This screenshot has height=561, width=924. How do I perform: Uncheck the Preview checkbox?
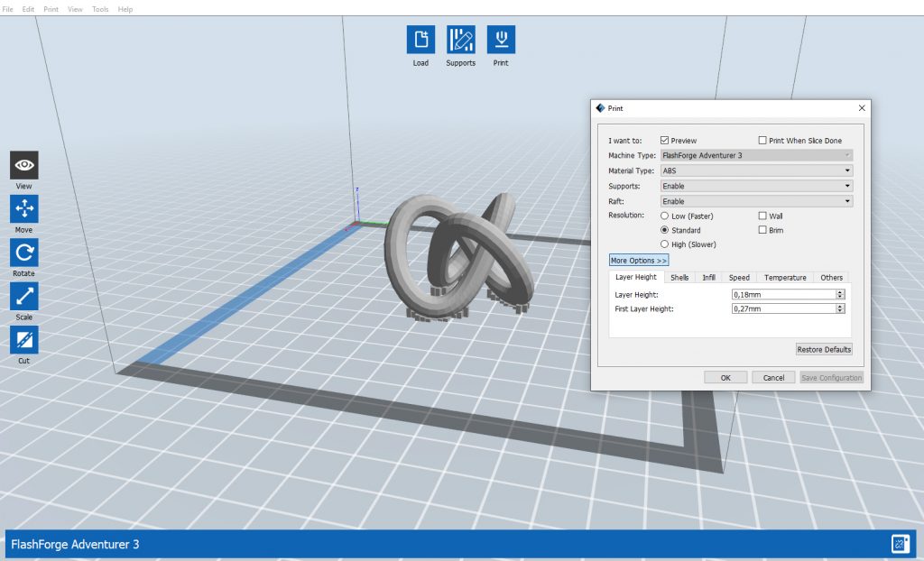tap(666, 140)
